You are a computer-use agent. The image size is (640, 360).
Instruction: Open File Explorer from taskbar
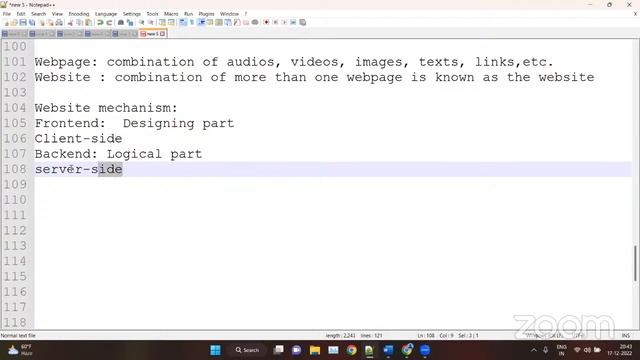point(315,350)
